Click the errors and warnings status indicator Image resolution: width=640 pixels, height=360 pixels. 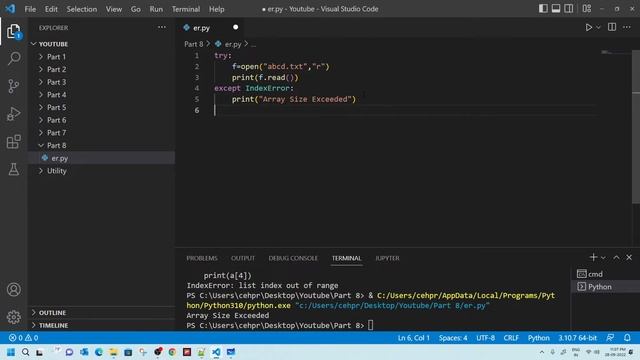(23, 338)
